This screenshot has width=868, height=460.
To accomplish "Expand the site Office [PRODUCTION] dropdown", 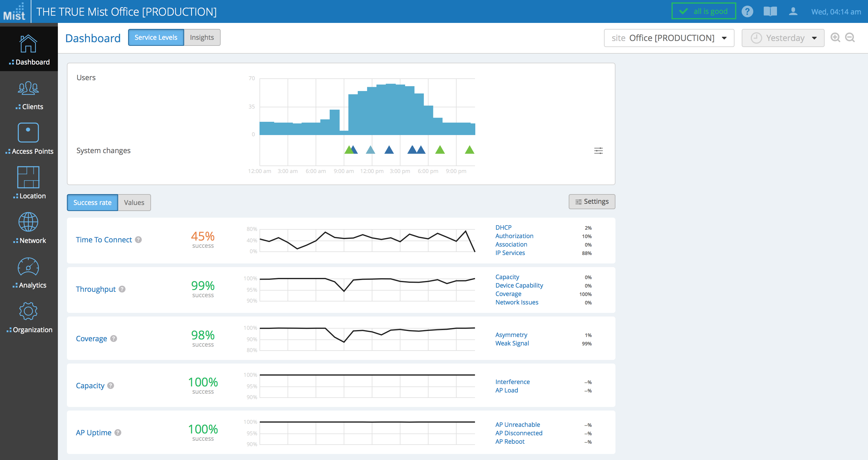I will pyautogui.click(x=668, y=38).
